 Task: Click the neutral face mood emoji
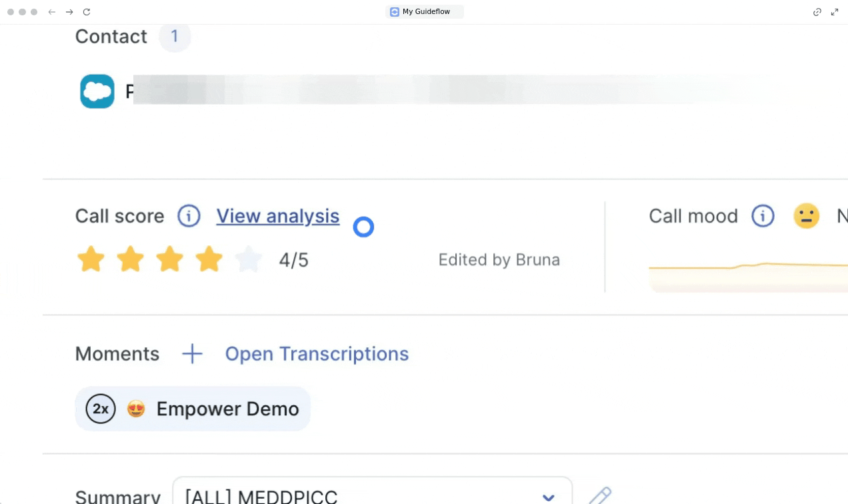pyautogui.click(x=806, y=216)
